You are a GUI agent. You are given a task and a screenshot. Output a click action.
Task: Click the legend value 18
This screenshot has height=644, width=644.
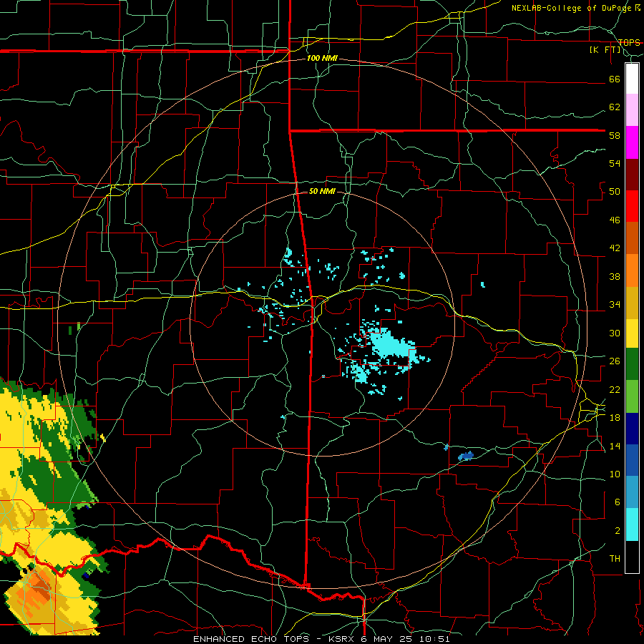[615, 417]
